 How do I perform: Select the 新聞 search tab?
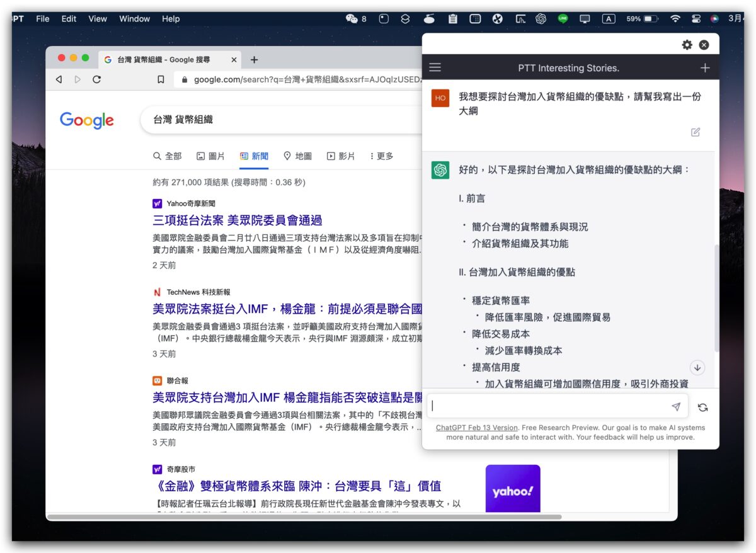pos(254,156)
